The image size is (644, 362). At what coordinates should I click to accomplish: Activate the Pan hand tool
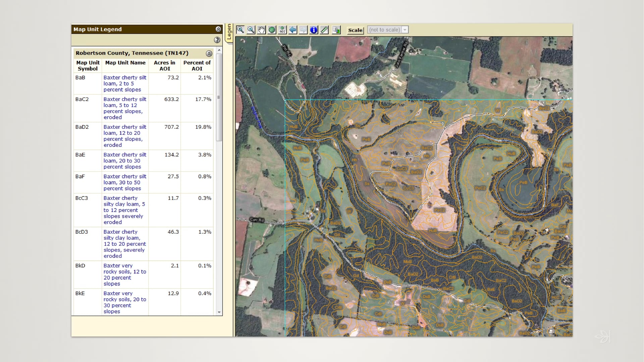pyautogui.click(x=262, y=30)
